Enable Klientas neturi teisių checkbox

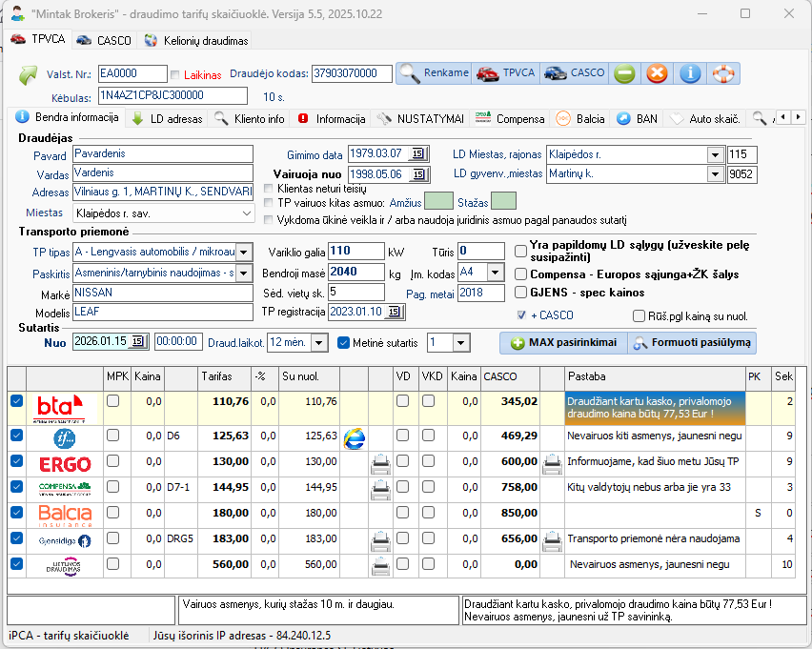pyautogui.click(x=269, y=189)
